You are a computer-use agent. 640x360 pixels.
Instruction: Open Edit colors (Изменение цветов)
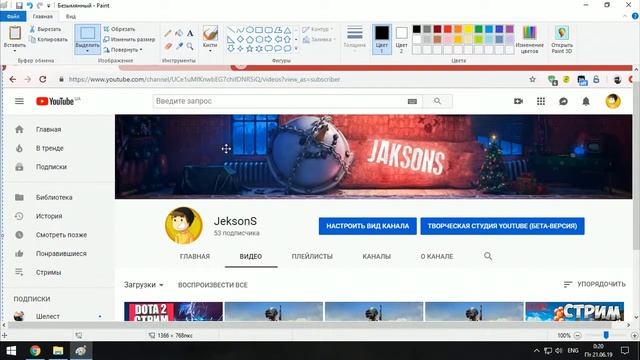[x=529, y=39]
